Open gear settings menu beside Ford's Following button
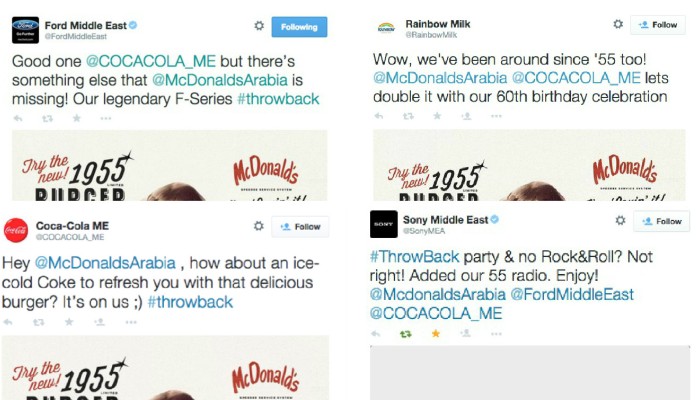Viewport: 700px width, 400px height. pyautogui.click(x=259, y=26)
